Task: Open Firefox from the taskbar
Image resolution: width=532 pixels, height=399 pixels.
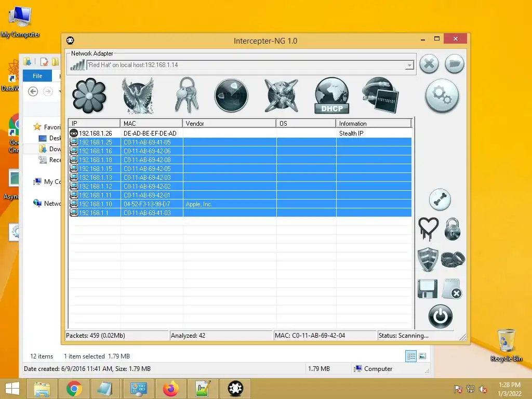Action: coord(170,389)
